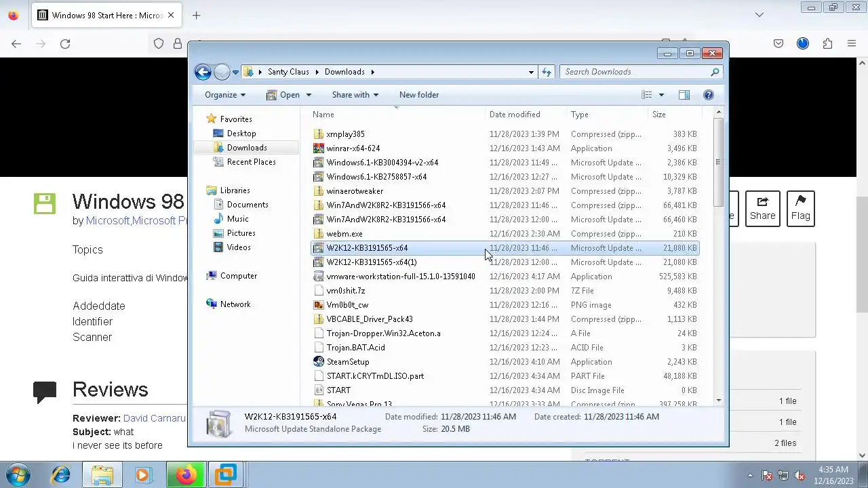Sort files by Name column
This screenshot has width=868, height=488.
pyautogui.click(x=323, y=115)
